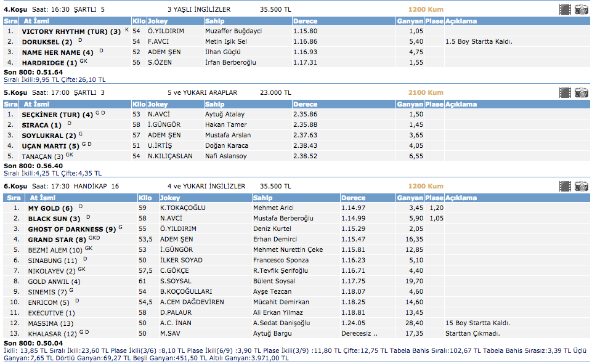Open photo finish camera for 4.Koşu
Image resolution: width=600 pixels, height=364 pixels.
pyautogui.click(x=581, y=9)
